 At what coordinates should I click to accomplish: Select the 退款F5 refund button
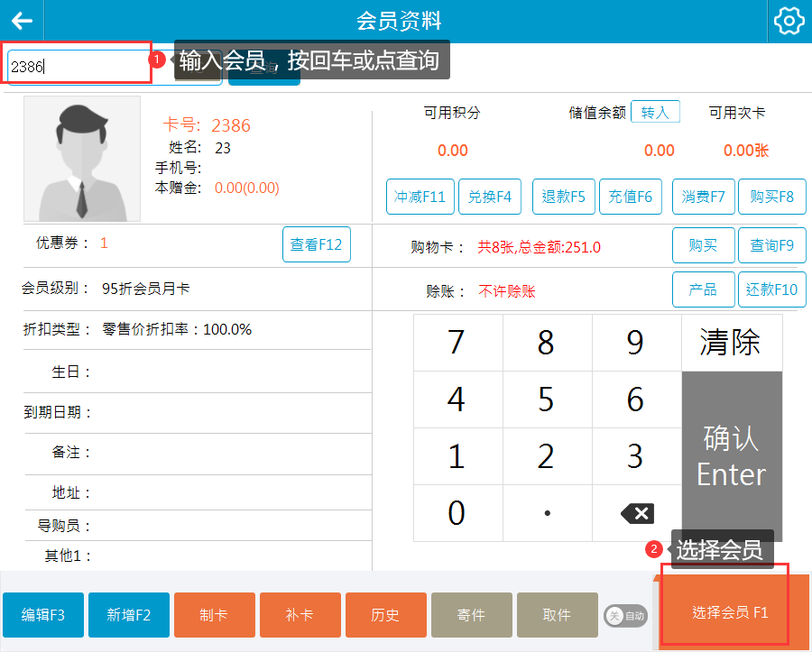click(x=564, y=197)
